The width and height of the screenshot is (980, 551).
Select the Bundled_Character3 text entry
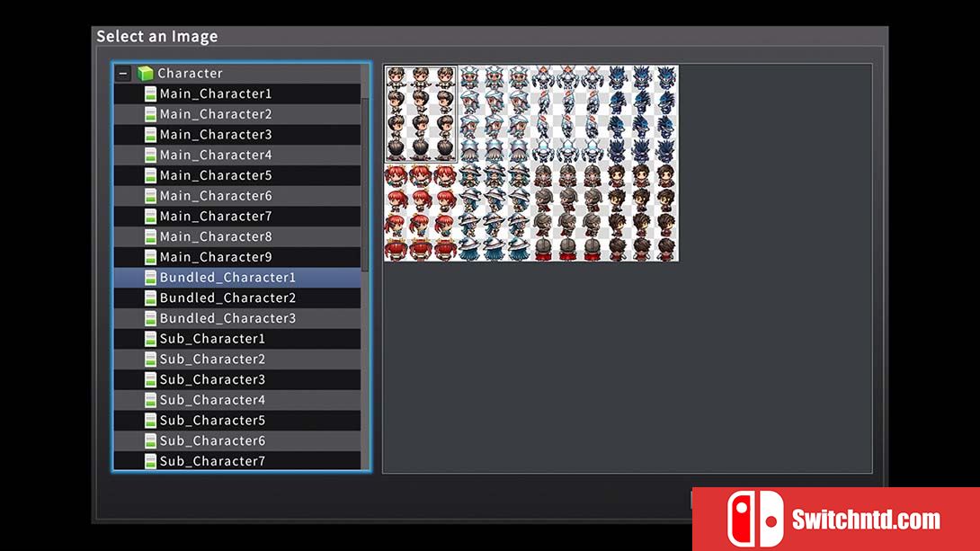227,318
